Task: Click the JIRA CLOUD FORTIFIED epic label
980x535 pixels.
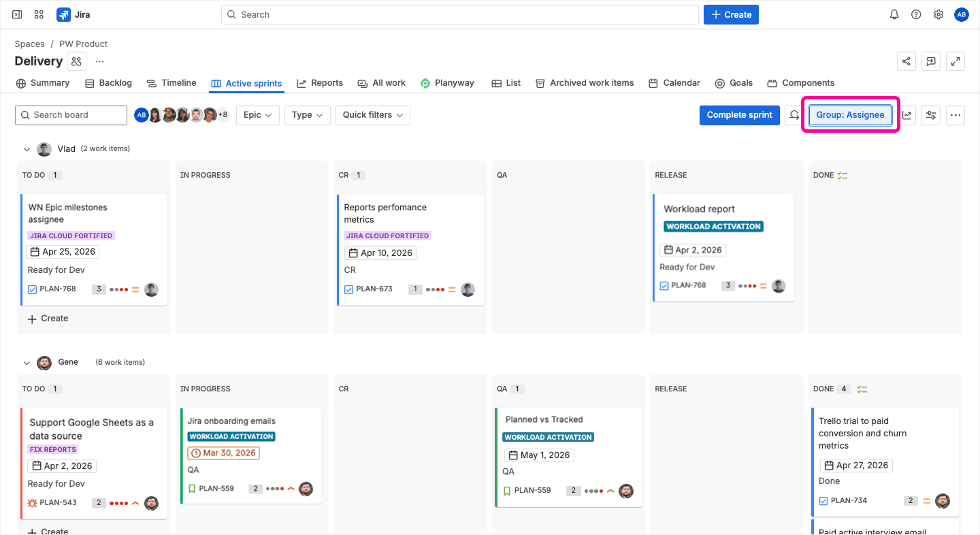Action: tap(71, 236)
